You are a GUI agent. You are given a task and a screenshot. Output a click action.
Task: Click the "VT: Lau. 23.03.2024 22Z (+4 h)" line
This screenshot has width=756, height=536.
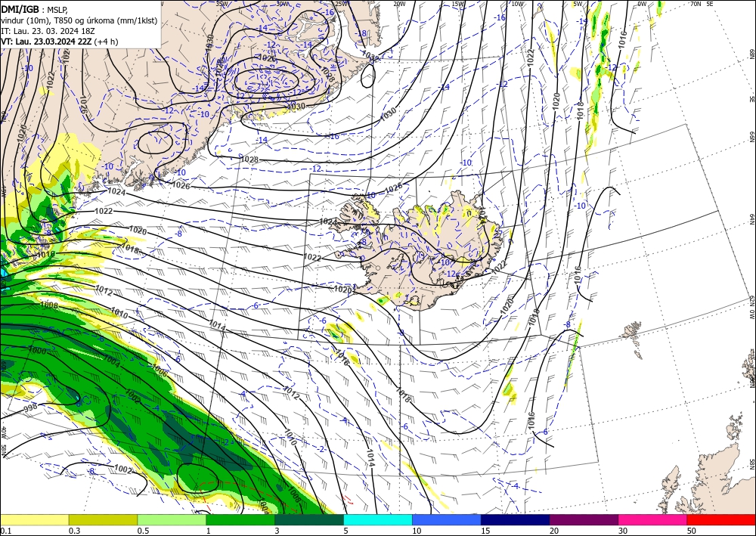pyautogui.click(x=59, y=42)
